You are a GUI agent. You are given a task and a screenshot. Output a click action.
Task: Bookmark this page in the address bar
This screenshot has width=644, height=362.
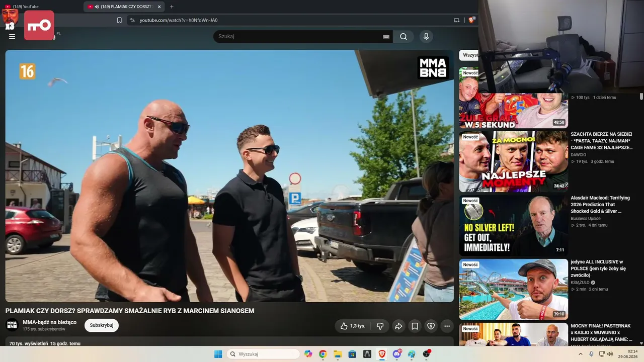click(x=119, y=20)
